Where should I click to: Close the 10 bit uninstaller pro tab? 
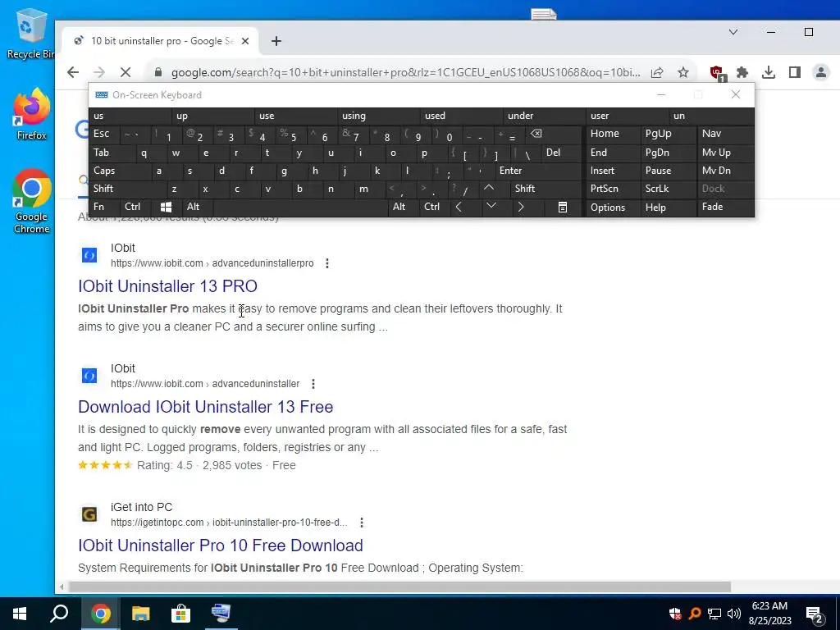(x=244, y=41)
